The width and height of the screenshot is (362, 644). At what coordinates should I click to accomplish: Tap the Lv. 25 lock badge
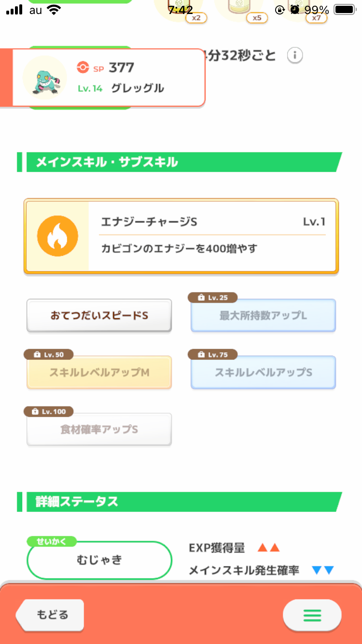(x=212, y=298)
